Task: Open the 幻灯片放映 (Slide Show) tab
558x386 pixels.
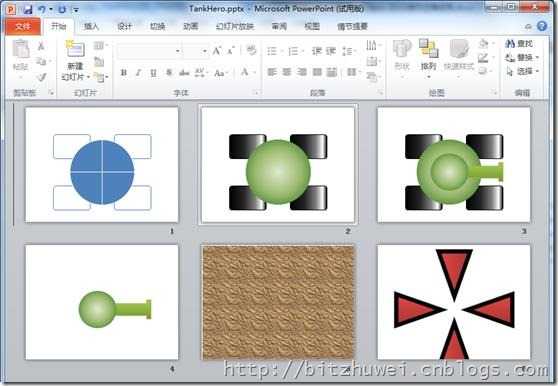Action: point(235,26)
